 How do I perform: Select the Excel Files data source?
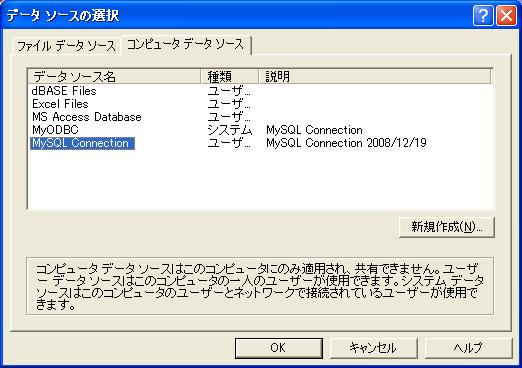coord(60,104)
